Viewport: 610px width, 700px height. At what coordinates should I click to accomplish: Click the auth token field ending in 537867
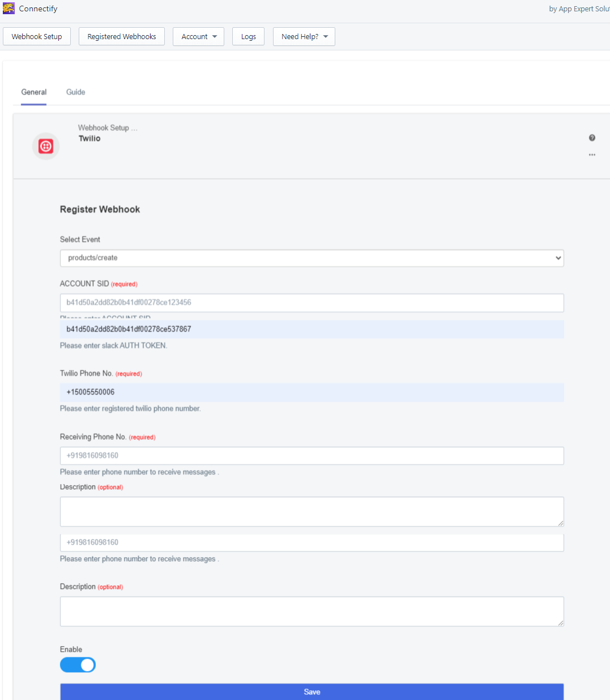tap(312, 329)
